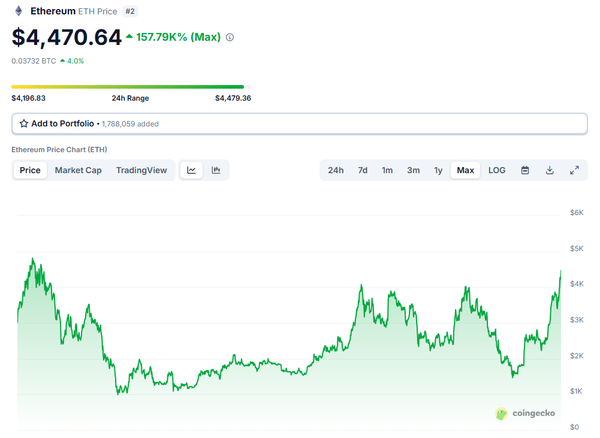
Task: Download the chart data
Action: click(x=549, y=170)
